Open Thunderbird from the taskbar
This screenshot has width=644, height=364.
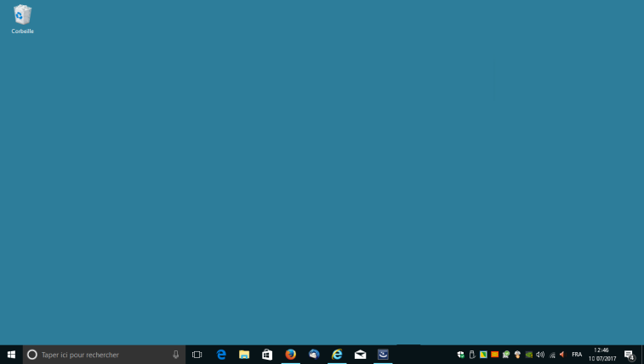314,355
